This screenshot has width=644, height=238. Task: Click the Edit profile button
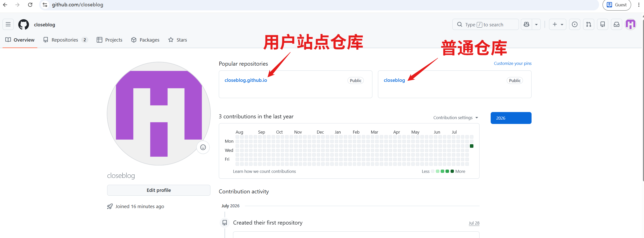click(x=159, y=190)
